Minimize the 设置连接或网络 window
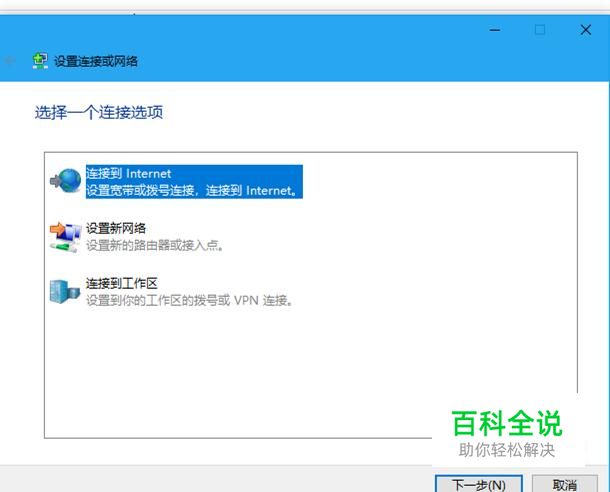610x492 pixels. point(495,30)
